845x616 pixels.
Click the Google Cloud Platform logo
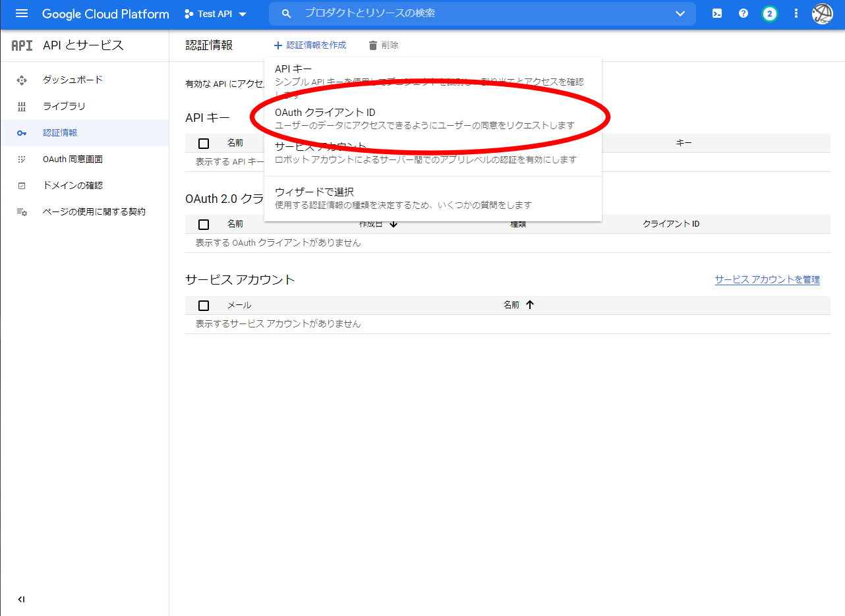tap(105, 14)
